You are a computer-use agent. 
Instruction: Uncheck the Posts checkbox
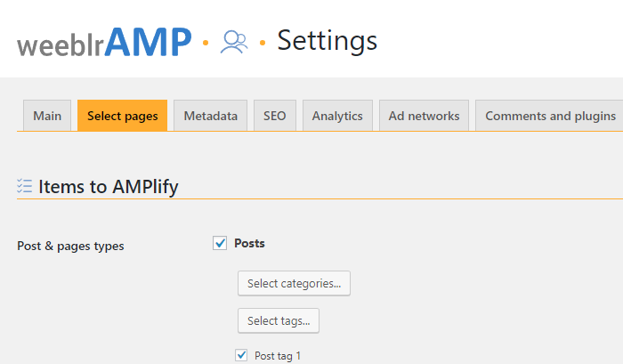pyautogui.click(x=220, y=243)
